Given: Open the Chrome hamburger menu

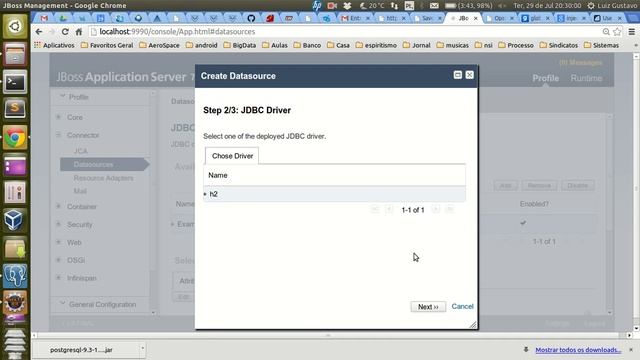Looking at the screenshot, I should pyautogui.click(x=631, y=31).
